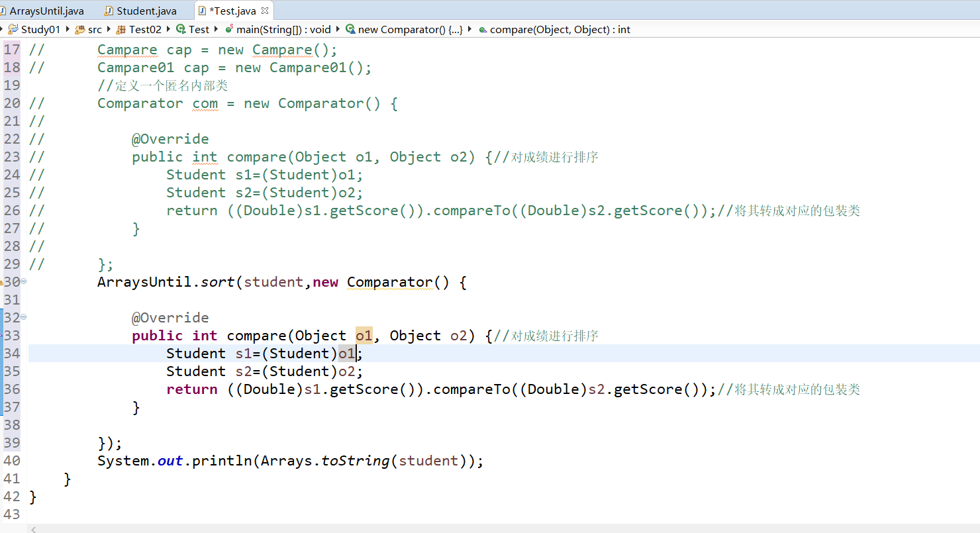
Task: Click the purple 'return' keyword on line 36
Action: 192,389
